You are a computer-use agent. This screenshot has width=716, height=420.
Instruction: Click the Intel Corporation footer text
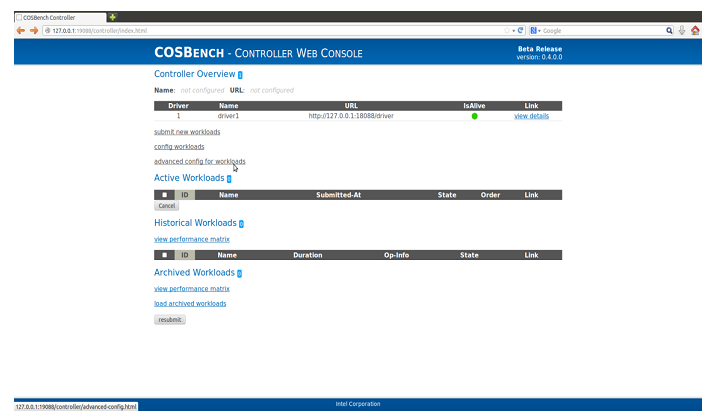tap(358, 404)
